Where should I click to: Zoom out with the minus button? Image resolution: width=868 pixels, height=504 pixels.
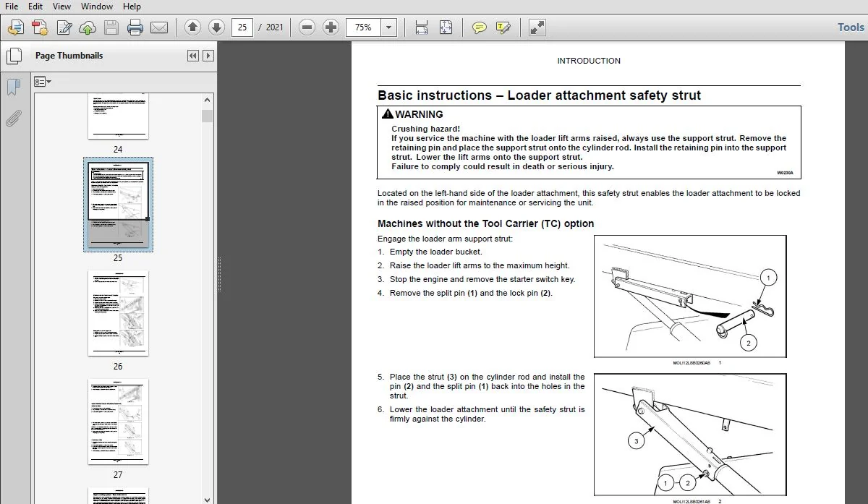(x=307, y=27)
